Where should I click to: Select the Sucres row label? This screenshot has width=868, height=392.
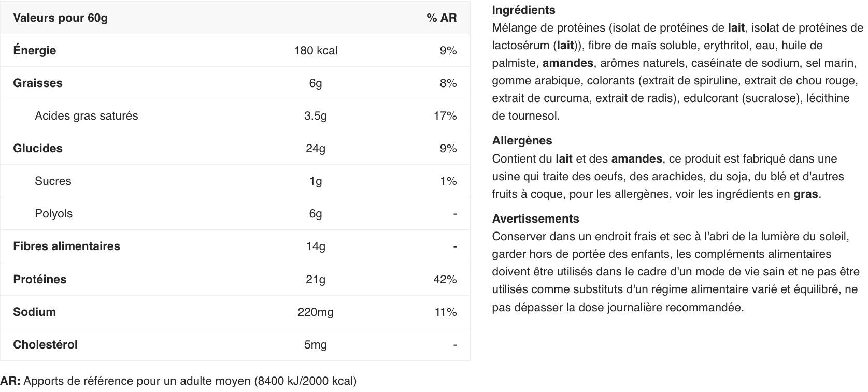pos(53,181)
